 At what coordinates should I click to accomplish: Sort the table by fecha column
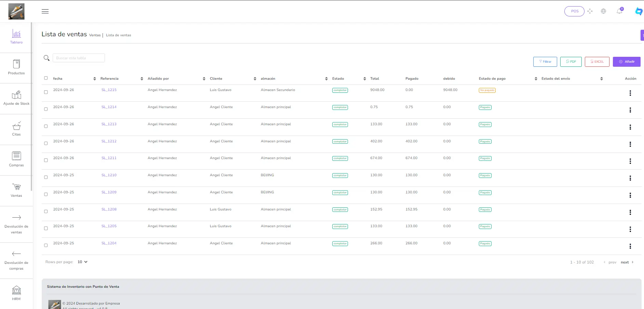[x=95, y=79]
